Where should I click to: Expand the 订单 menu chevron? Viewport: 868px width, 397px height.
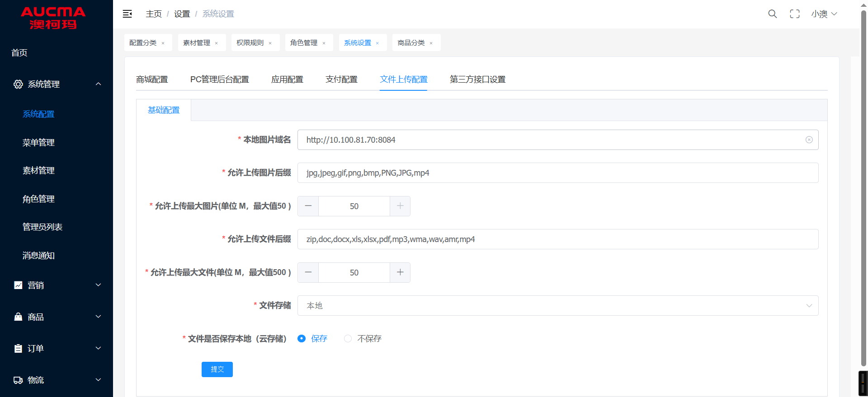tap(98, 348)
